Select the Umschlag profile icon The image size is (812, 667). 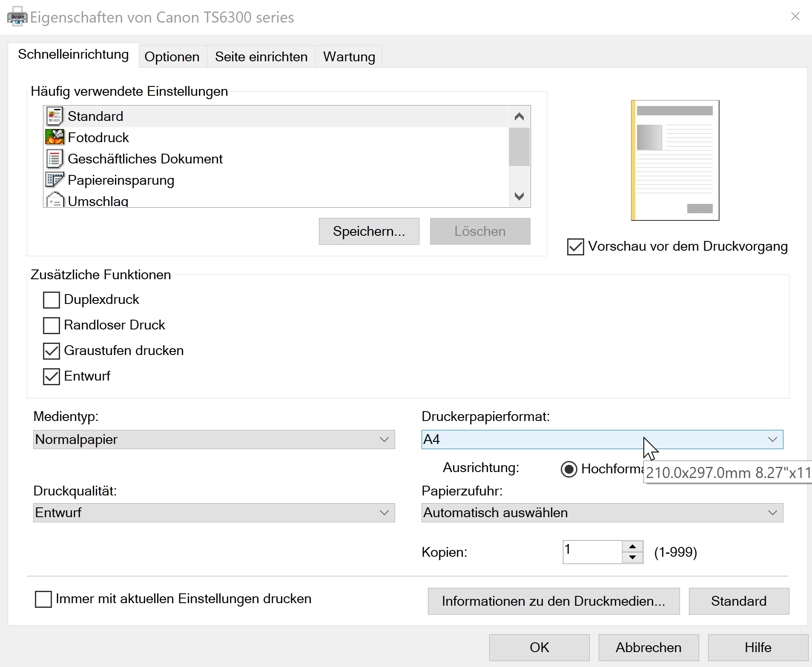[x=55, y=200]
